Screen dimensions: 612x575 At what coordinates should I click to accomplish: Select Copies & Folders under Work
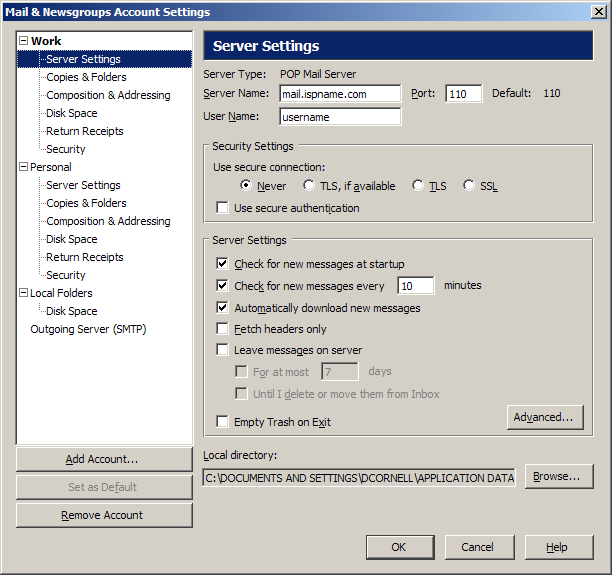click(86, 77)
